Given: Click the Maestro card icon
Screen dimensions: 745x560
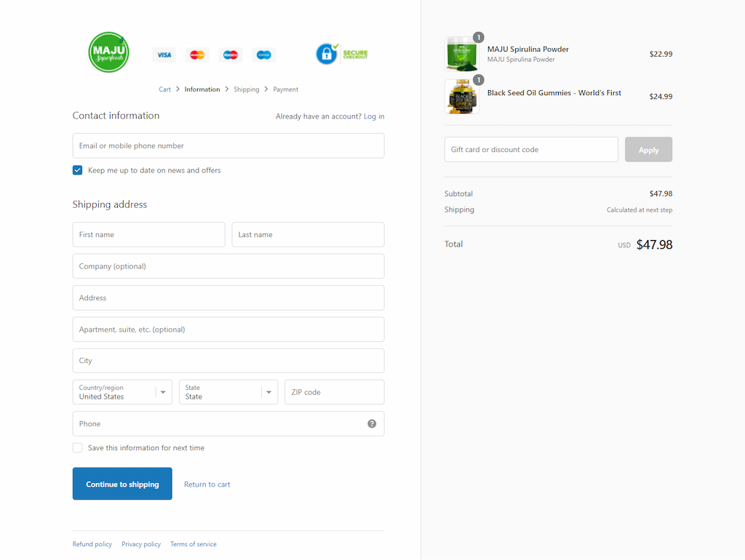Looking at the screenshot, I should tap(230, 55).
